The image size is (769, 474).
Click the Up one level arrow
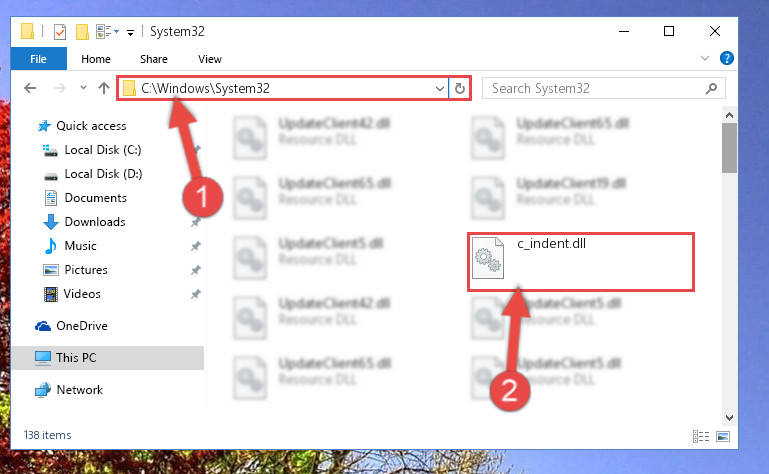tap(103, 88)
